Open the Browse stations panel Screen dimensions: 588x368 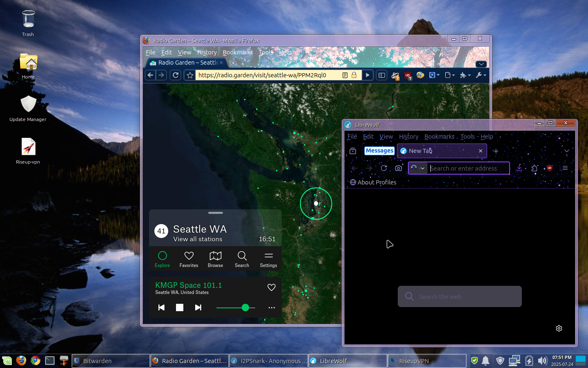(x=215, y=259)
